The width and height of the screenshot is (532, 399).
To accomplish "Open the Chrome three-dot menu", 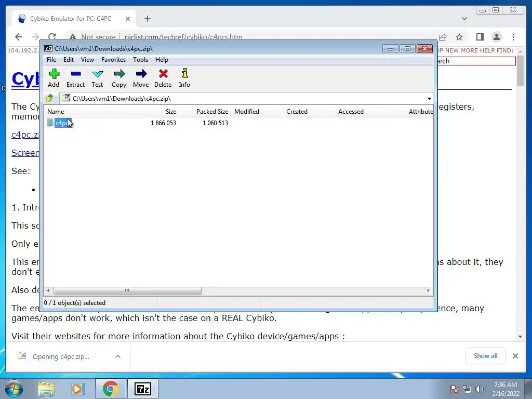I will [x=513, y=37].
